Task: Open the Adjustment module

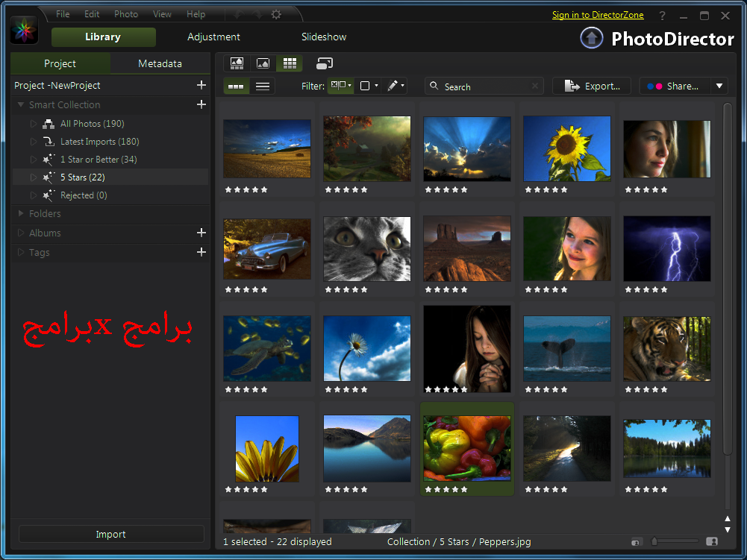Action: [213, 37]
